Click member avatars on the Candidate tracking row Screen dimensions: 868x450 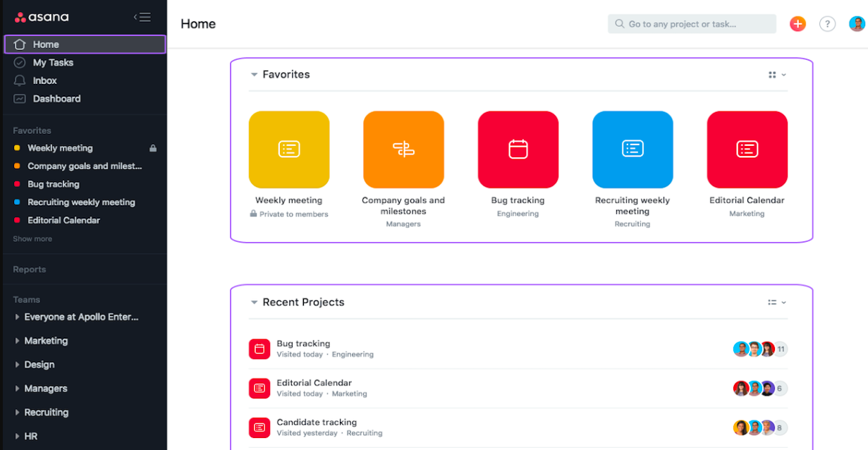tap(754, 427)
